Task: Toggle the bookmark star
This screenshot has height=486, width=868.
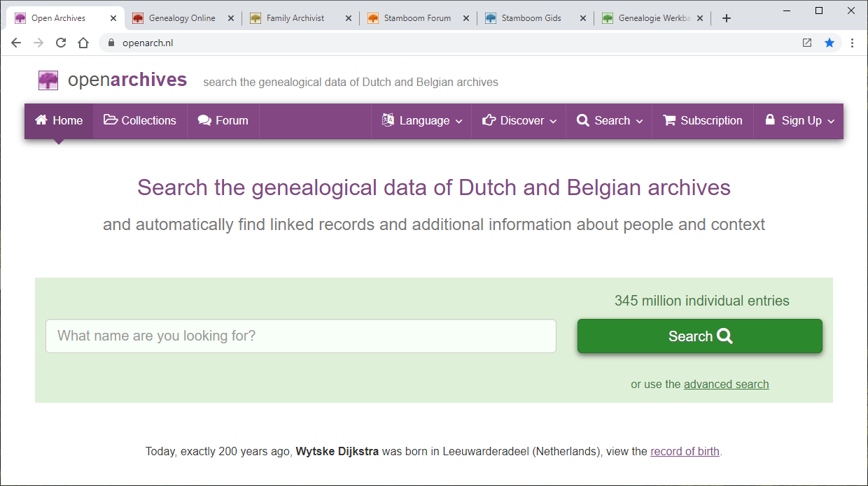Action: [829, 43]
